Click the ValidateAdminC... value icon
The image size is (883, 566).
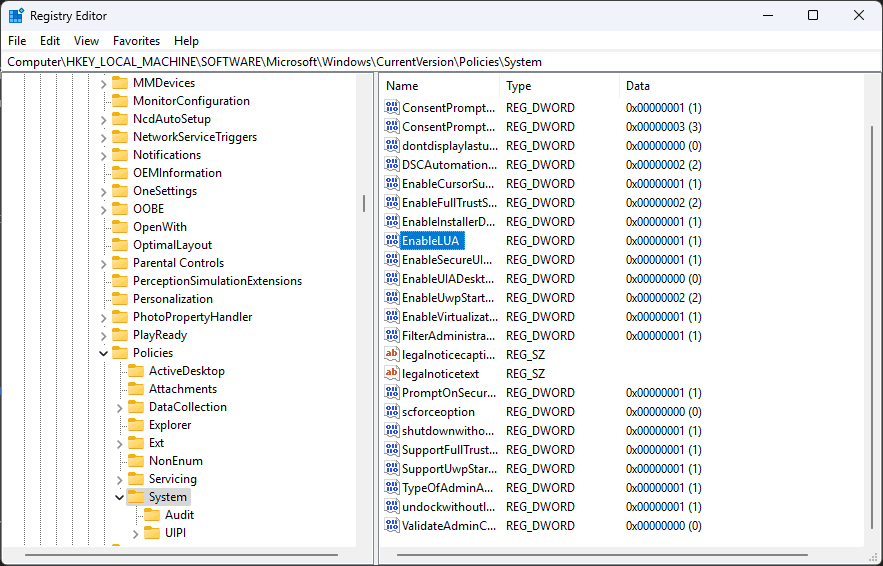pyautogui.click(x=391, y=525)
